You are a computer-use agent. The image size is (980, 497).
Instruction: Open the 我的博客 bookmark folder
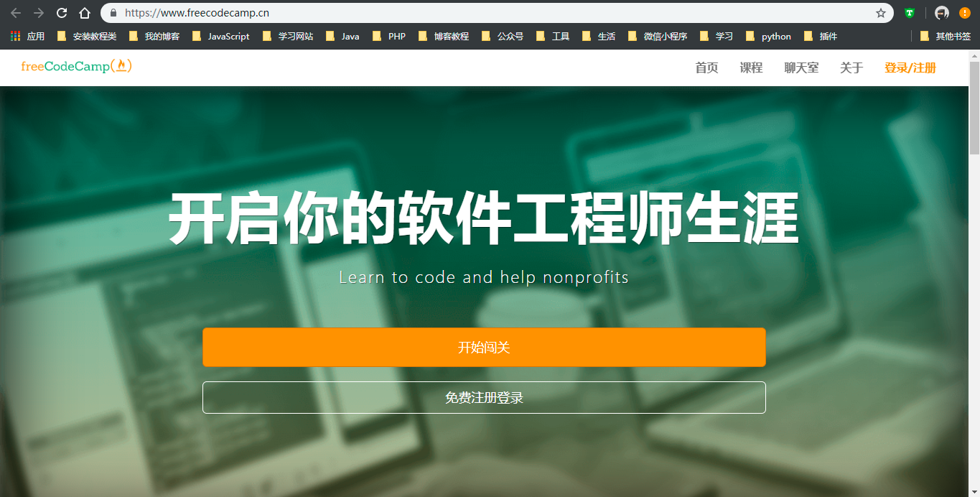click(154, 36)
